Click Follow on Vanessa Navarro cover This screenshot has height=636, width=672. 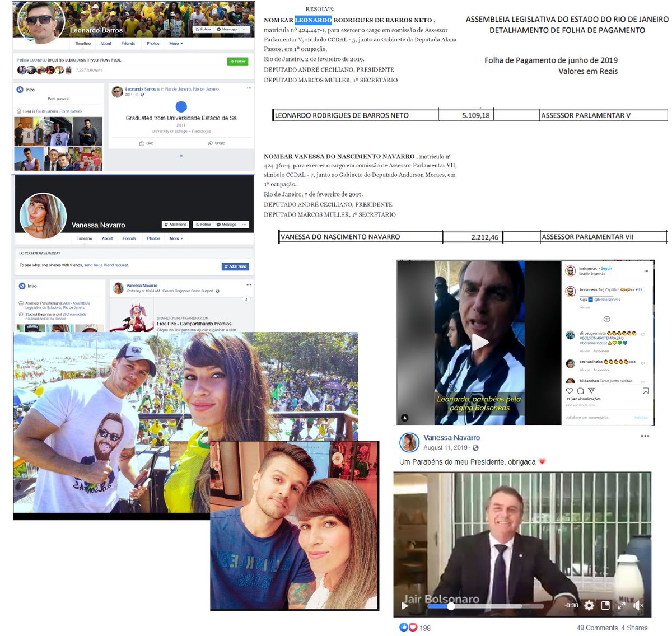(203, 225)
